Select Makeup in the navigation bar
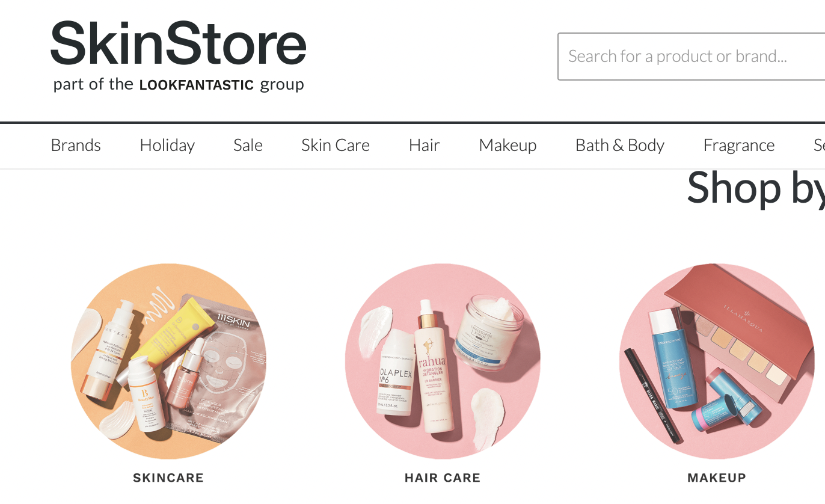The width and height of the screenshot is (825, 504). pyautogui.click(x=508, y=145)
